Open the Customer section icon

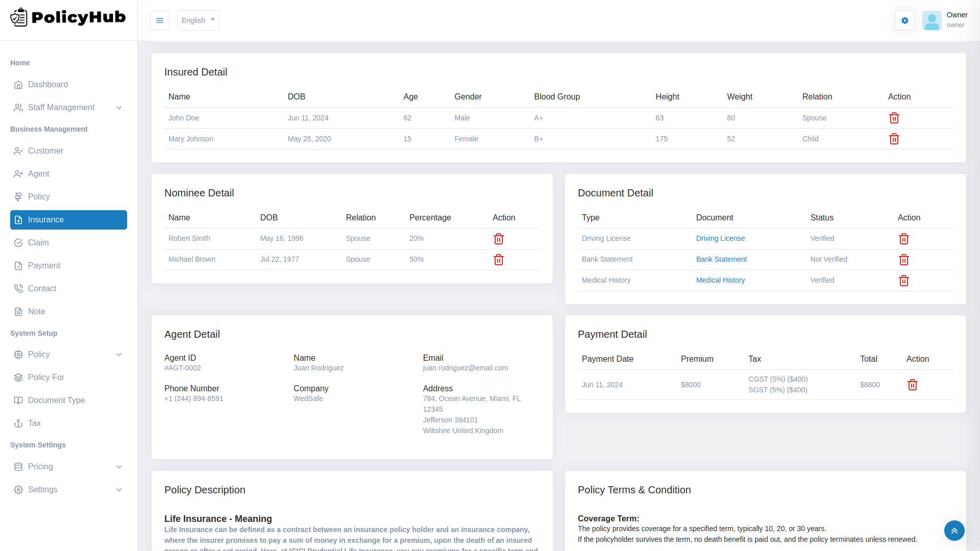pyautogui.click(x=19, y=151)
